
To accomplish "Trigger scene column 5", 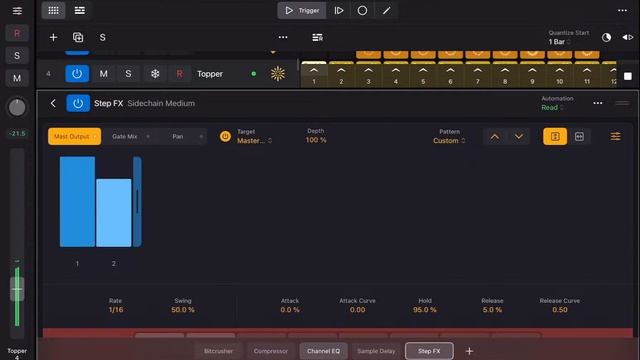I will (x=423, y=75).
